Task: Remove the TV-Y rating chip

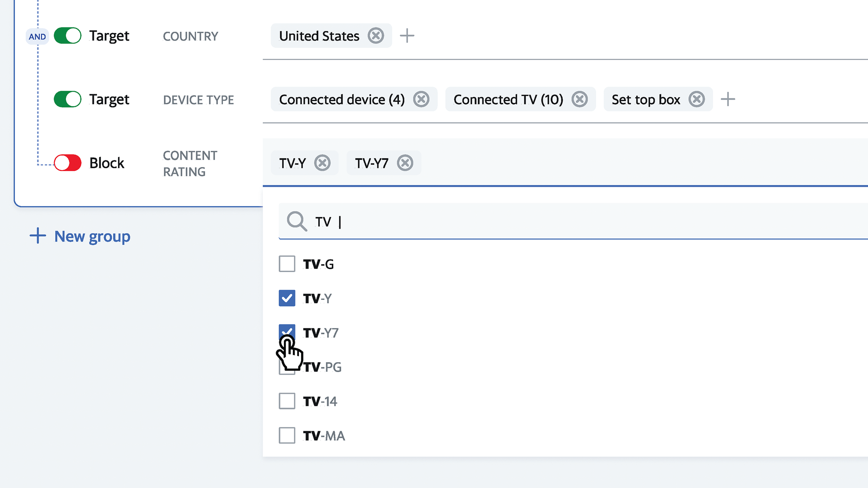Action: 322,163
